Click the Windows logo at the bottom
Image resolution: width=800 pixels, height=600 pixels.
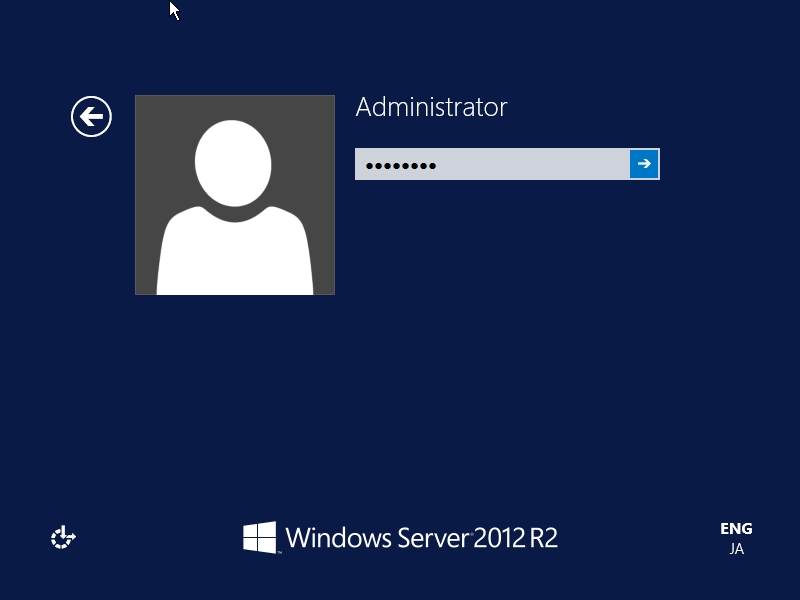(x=259, y=537)
